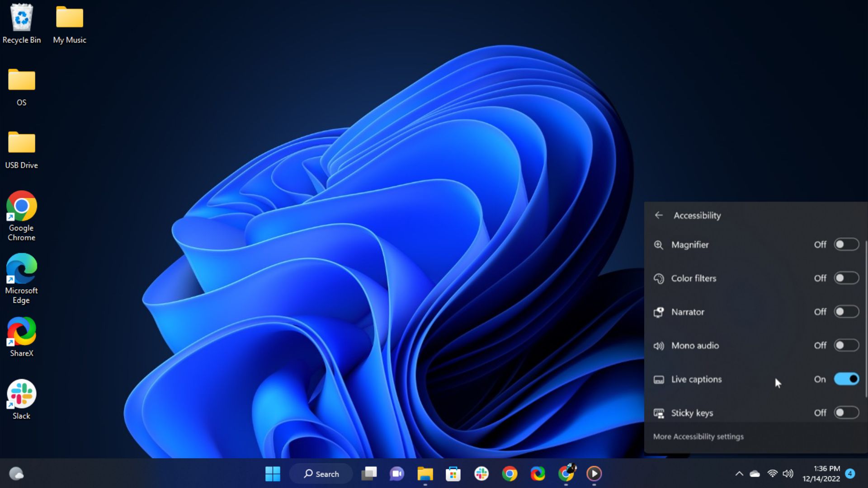The image size is (868, 488).
Task: Toggle Live captions On switch
Action: point(846,379)
